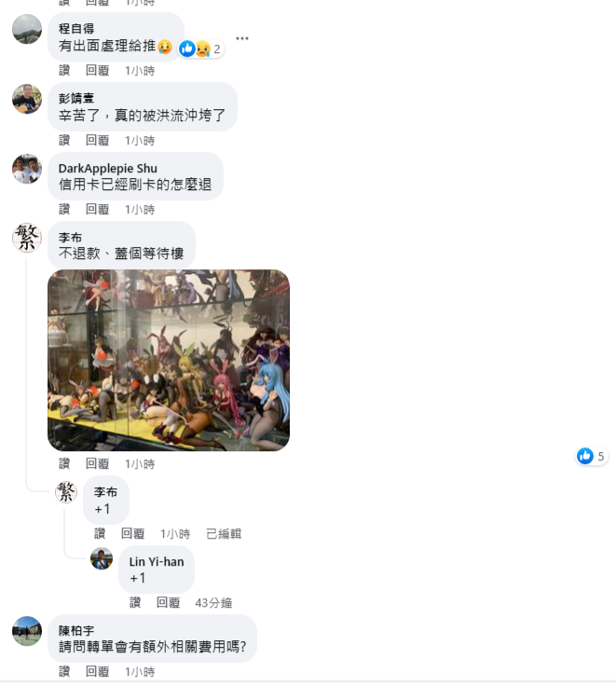Like 彭靖壹's comment with 讚

(x=64, y=141)
